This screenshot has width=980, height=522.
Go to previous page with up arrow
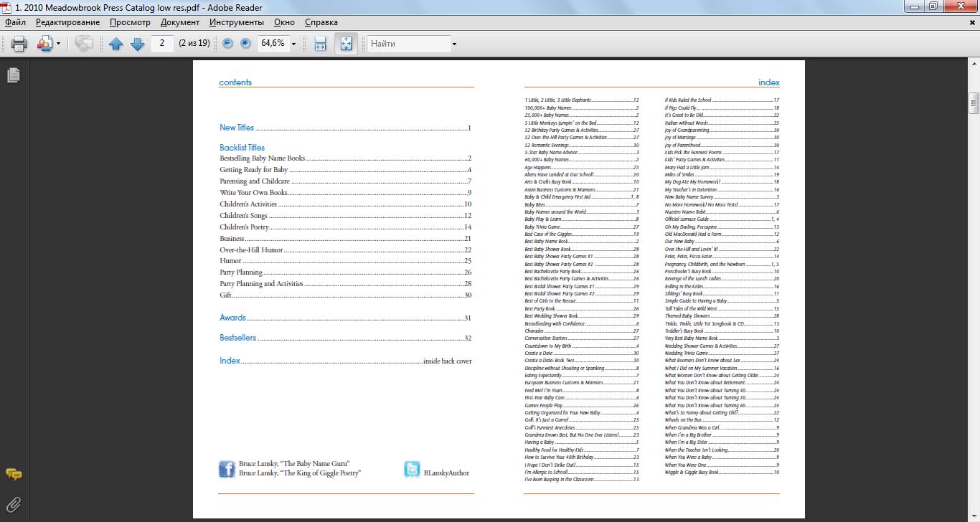click(x=116, y=44)
